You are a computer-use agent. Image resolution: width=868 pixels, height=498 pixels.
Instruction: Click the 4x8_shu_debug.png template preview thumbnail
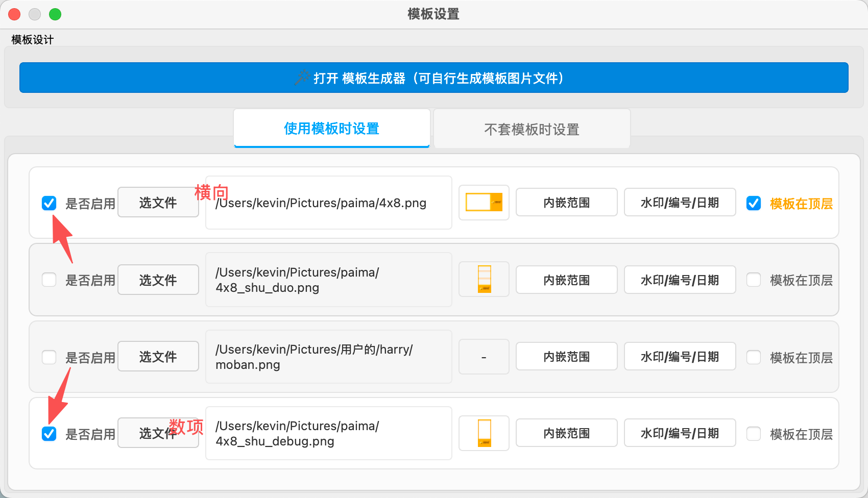[484, 433]
